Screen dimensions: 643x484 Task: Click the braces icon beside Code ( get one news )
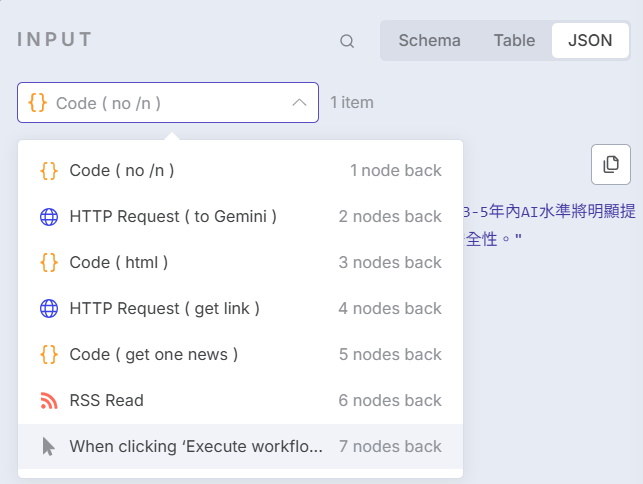click(x=49, y=354)
